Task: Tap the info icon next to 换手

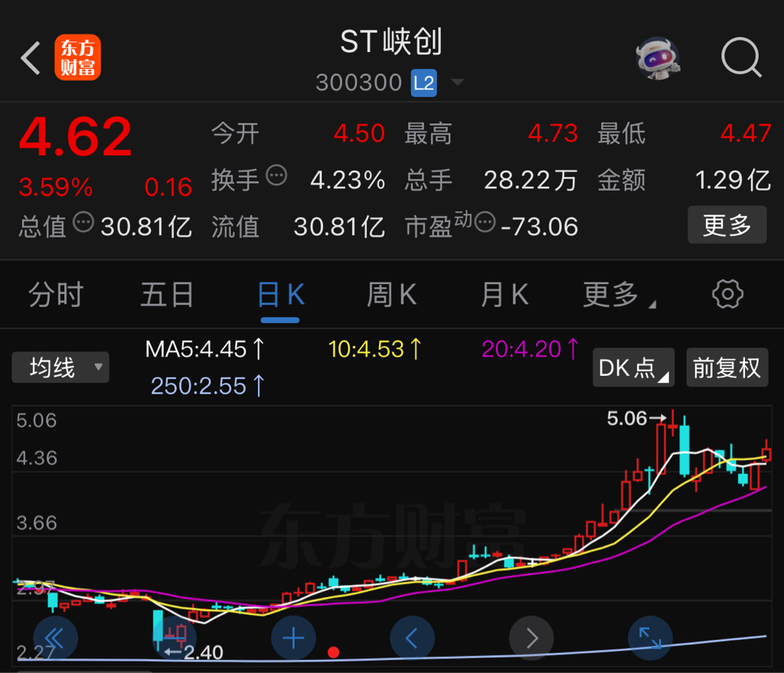Action: (x=276, y=175)
